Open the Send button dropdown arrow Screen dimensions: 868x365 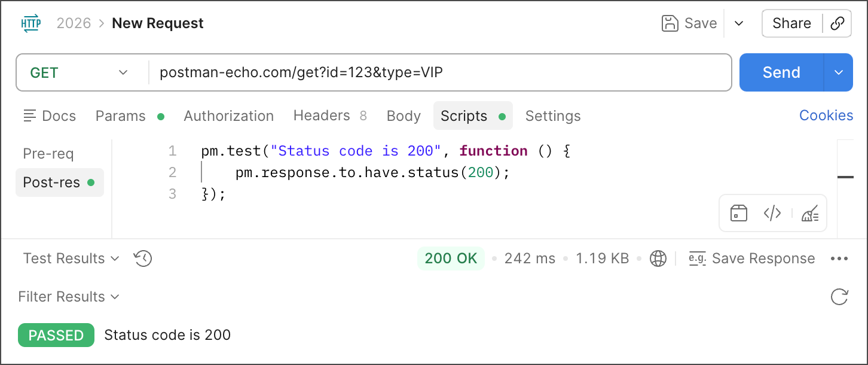tap(839, 73)
